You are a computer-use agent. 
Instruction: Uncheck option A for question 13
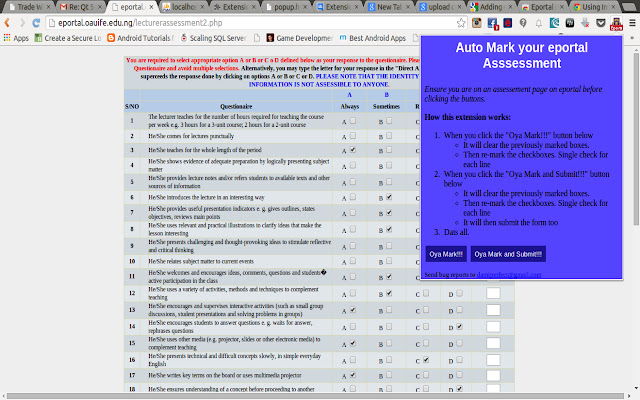pos(353,310)
